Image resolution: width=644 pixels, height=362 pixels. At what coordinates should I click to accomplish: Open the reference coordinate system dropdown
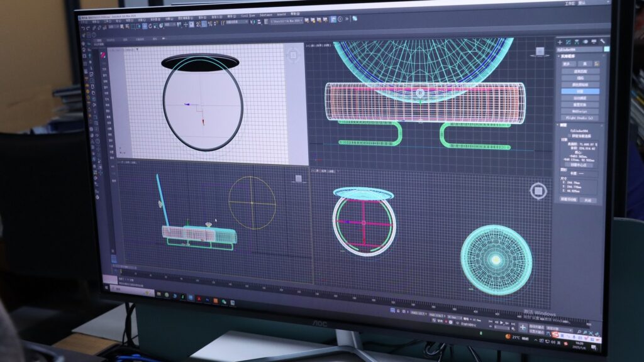[170, 25]
